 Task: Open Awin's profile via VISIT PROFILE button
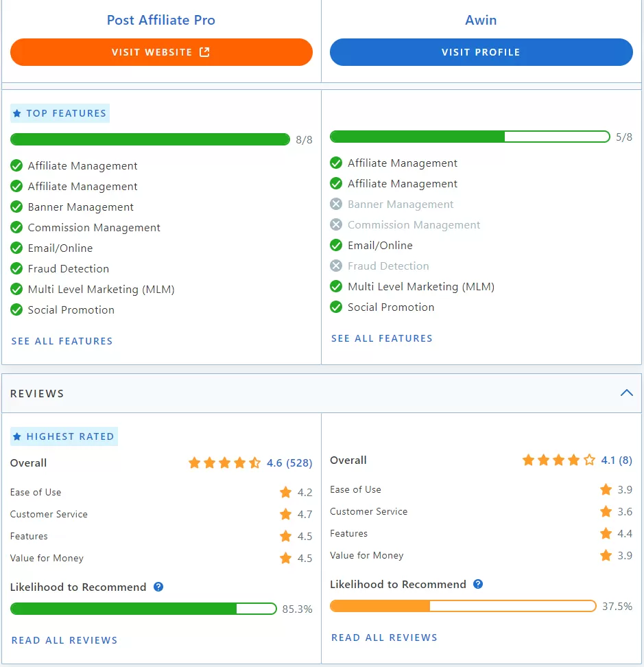pos(481,52)
